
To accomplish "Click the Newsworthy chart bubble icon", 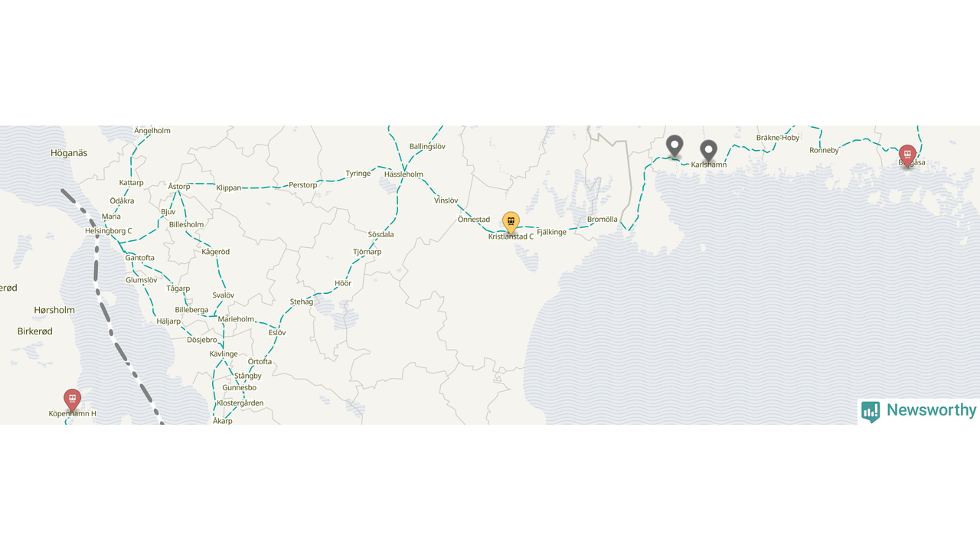I will (871, 412).
